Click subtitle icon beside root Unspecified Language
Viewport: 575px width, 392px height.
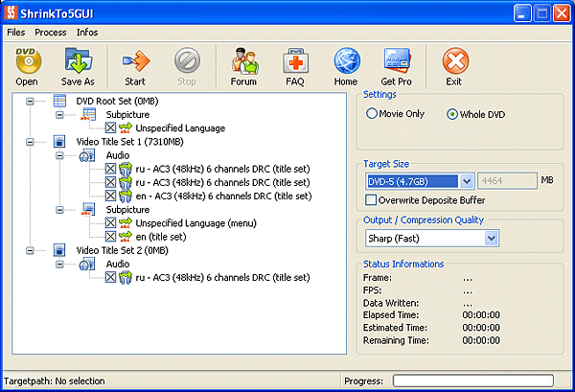(x=125, y=128)
